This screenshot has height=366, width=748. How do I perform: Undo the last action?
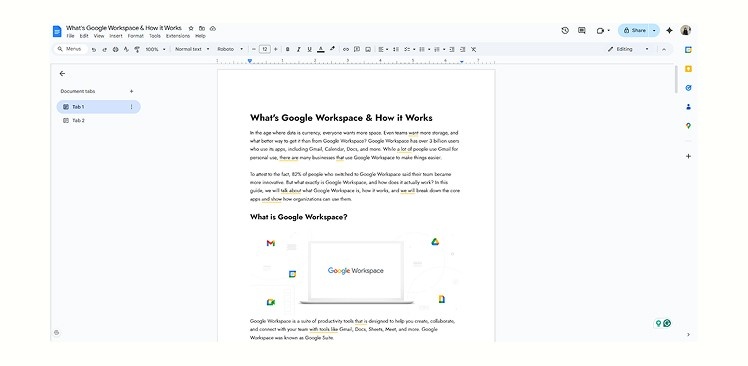(94, 49)
